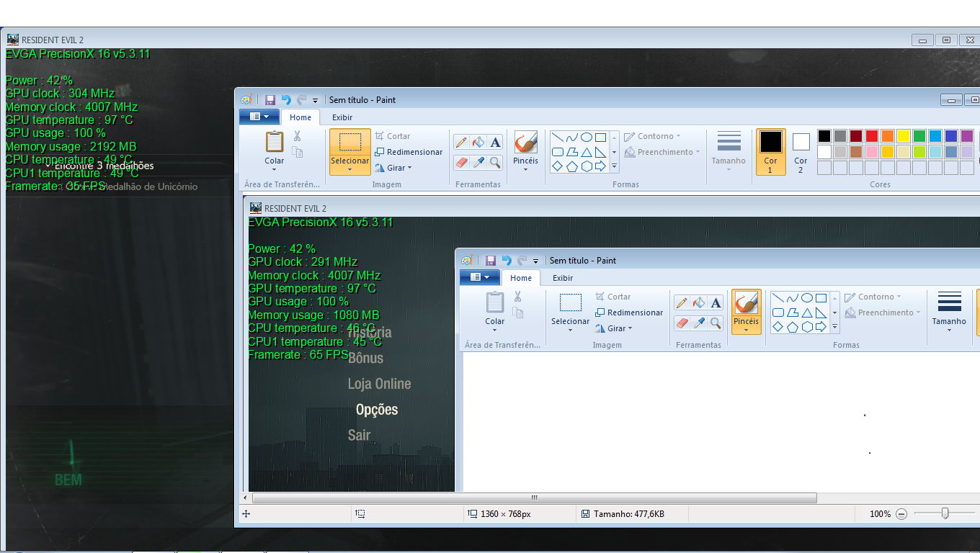Click the Cortar crop button in outer Paint ribbon

point(392,136)
